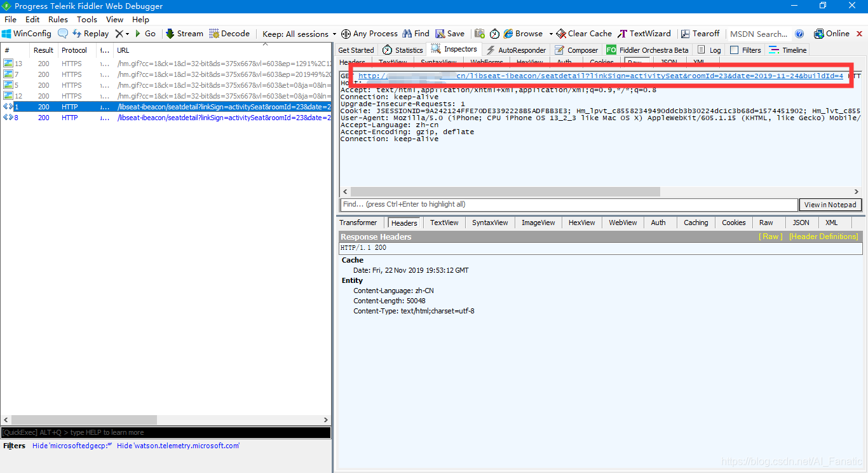Open the Help menu
The height and width of the screenshot is (473, 868).
[140, 20]
